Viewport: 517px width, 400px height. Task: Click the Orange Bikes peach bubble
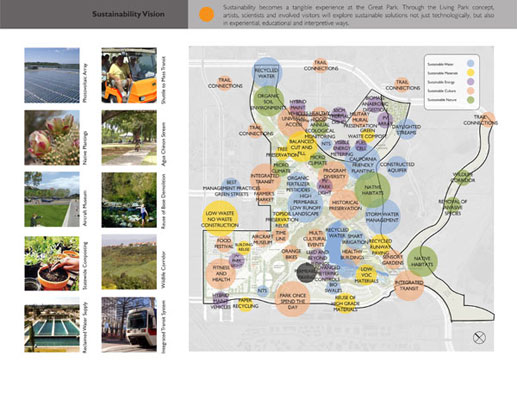291,253
